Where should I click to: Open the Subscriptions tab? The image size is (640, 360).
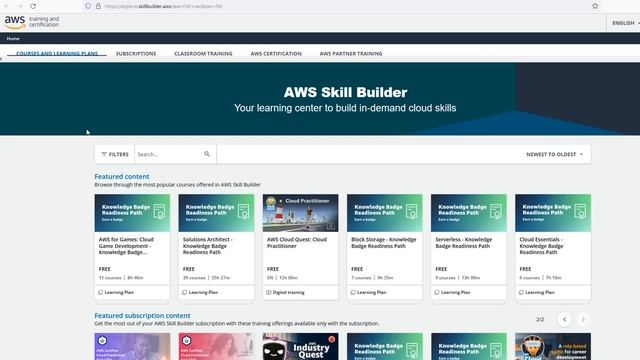[136, 53]
